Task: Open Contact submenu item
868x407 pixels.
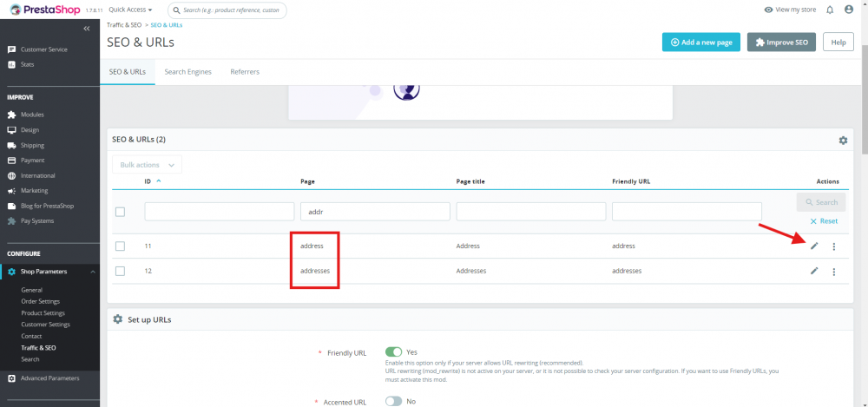Action: click(31, 336)
